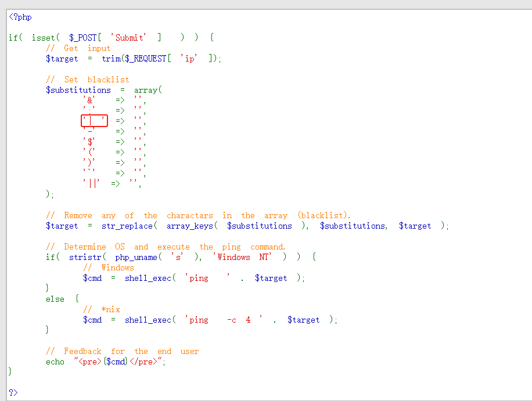
Task: Click the "// Windows" comment
Action: [x=109, y=268]
